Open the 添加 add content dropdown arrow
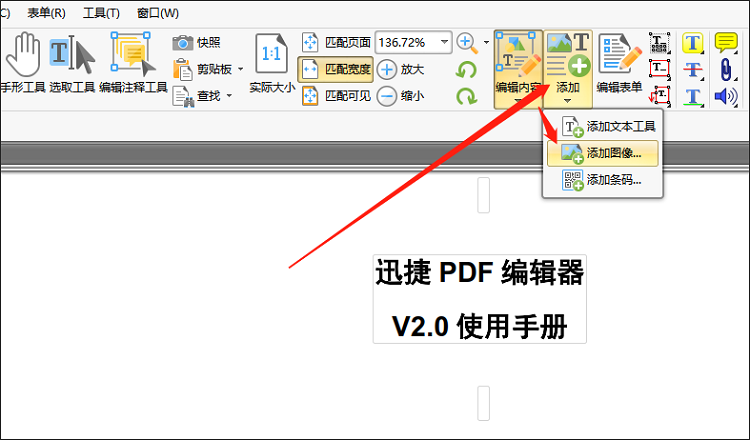The height and width of the screenshot is (440, 750). 567,100
